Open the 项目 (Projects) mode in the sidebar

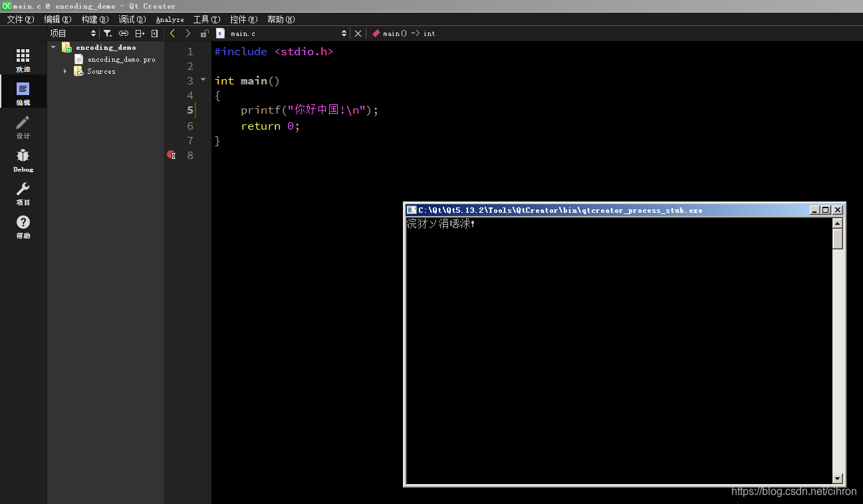coord(23,193)
